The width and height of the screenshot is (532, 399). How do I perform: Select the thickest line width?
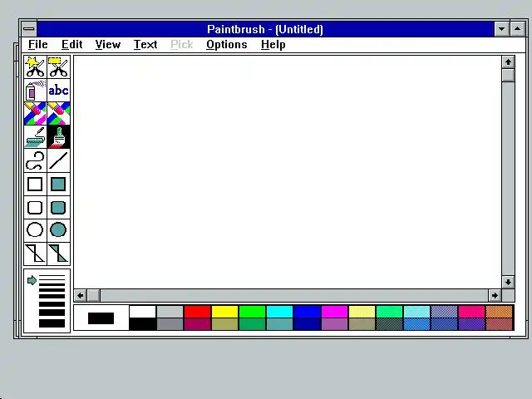[52, 323]
